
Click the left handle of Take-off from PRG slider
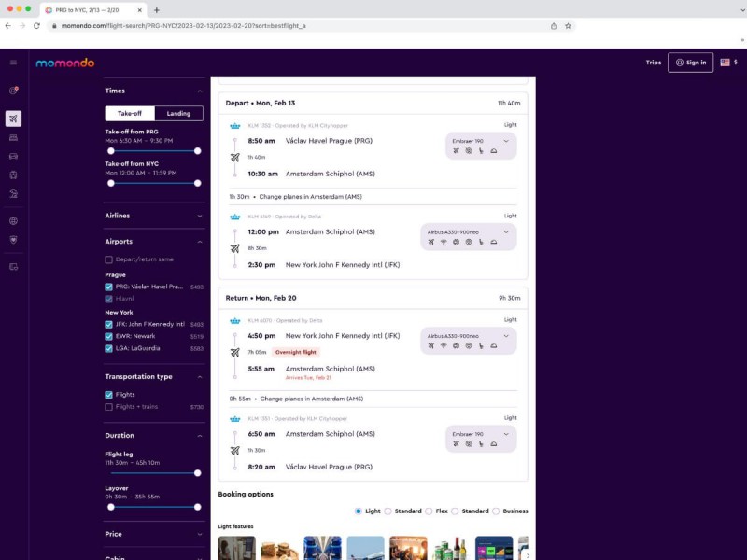[x=111, y=151]
